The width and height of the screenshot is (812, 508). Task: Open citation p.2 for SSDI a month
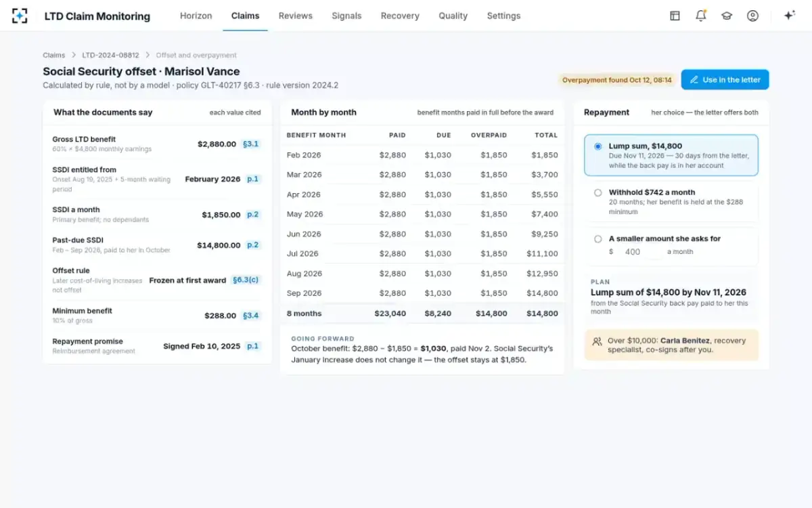click(252, 215)
